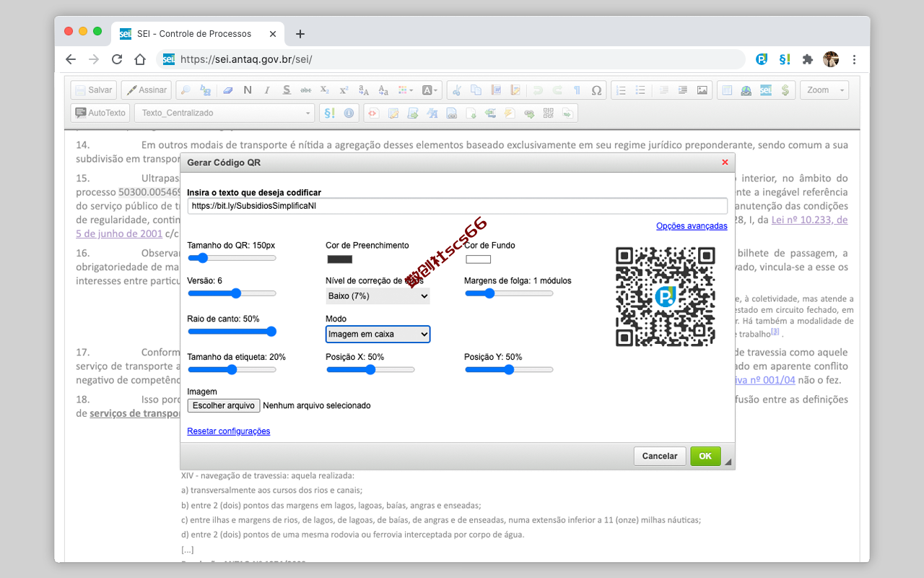Click the Cor de Fundo white swatch

click(478, 259)
